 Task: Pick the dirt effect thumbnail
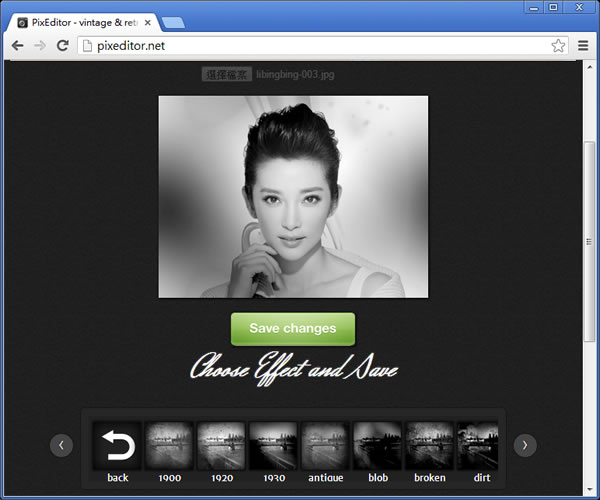pyautogui.click(x=478, y=446)
